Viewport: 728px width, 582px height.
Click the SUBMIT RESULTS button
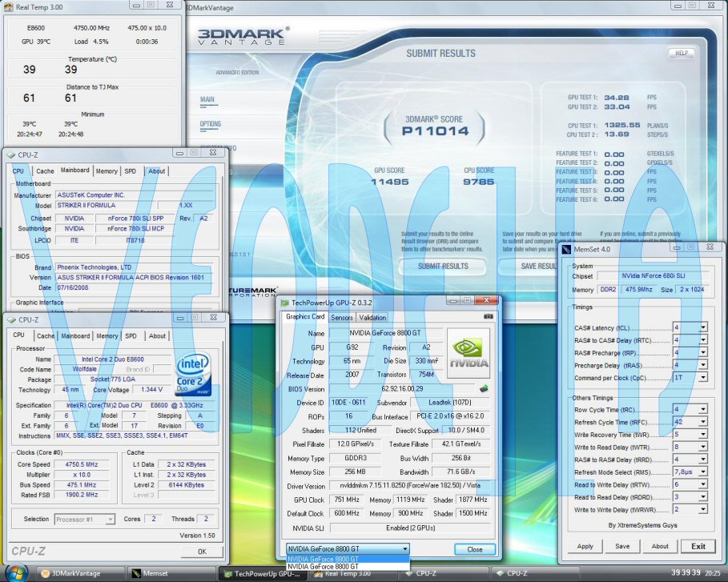pyautogui.click(x=442, y=267)
